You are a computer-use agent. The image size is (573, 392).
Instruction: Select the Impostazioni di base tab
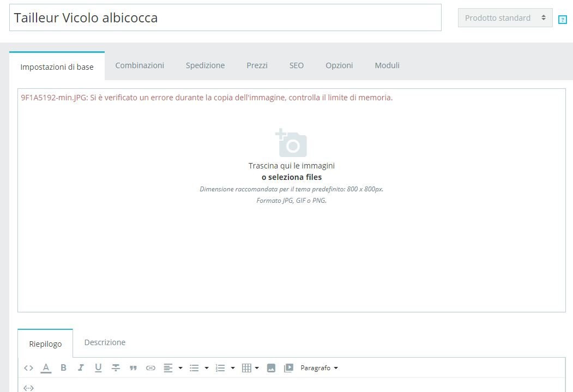coord(57,67)
